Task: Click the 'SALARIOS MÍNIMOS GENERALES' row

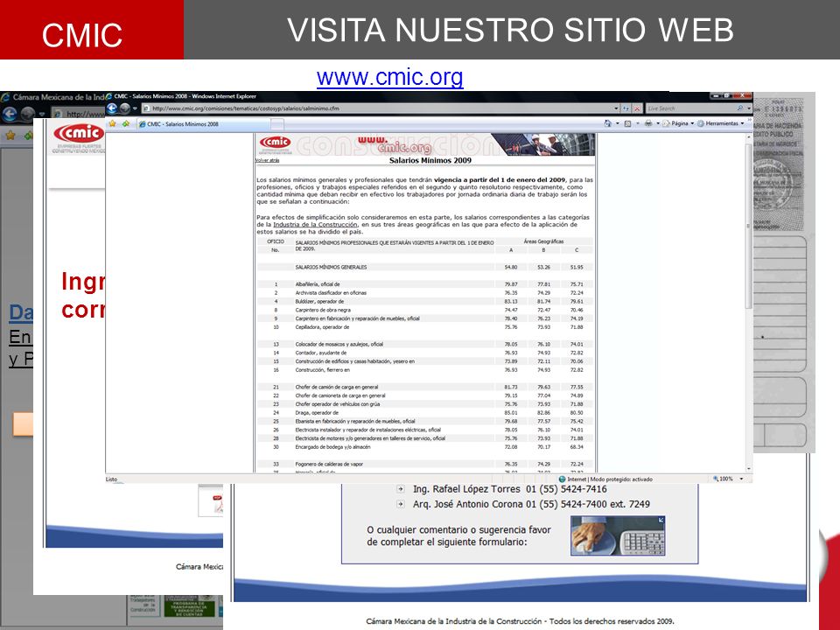Action: coord(425,267)
